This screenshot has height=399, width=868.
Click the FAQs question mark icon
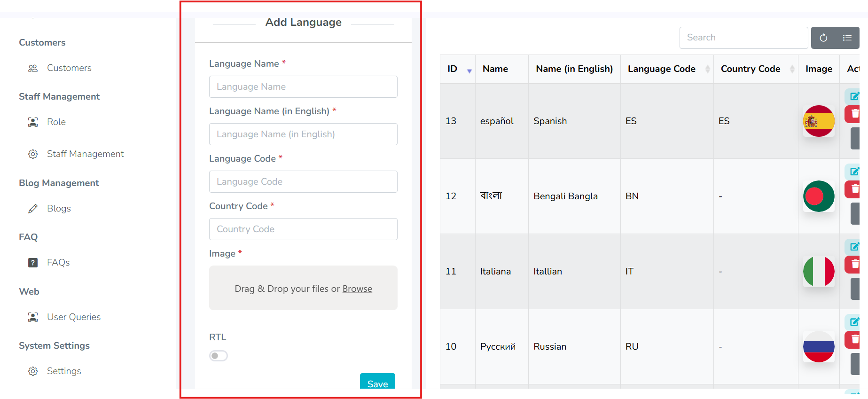coord(33,263)
